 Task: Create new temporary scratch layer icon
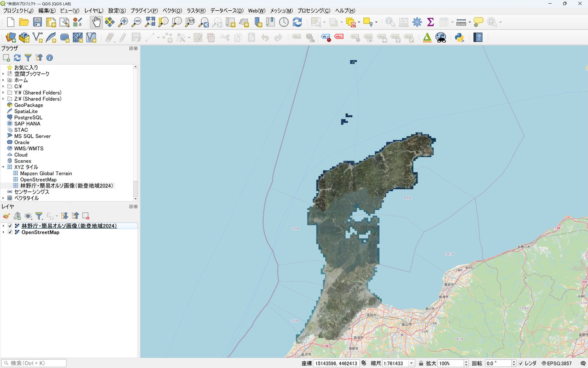coord(64,37)
